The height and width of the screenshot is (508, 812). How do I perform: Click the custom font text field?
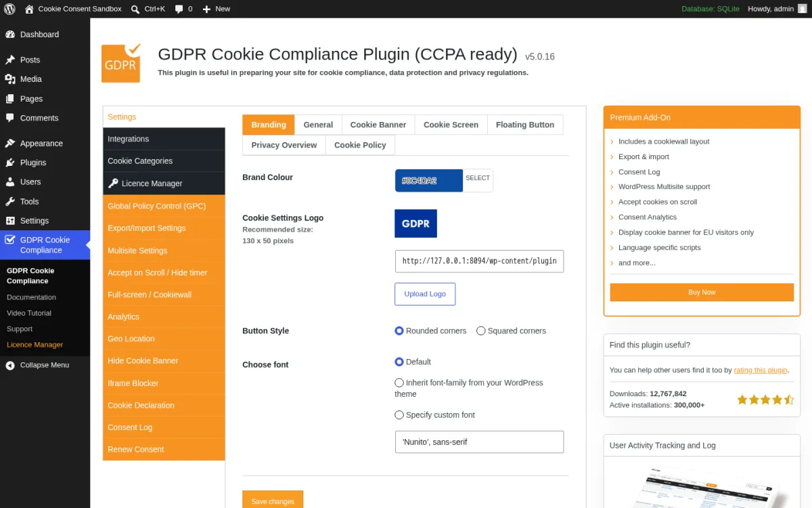(479, 442)
